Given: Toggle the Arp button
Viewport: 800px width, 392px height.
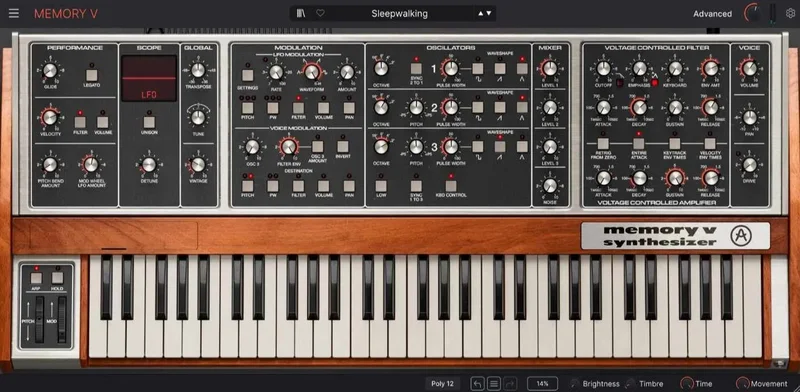Looking at the screenshot, I should (36, 278).
